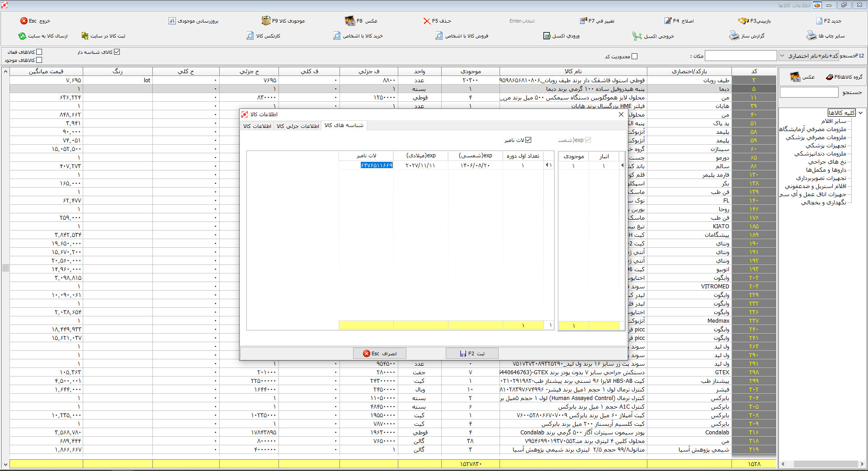
Task: Click the F5 delete (حذف) icon
Action: [426, 21]
